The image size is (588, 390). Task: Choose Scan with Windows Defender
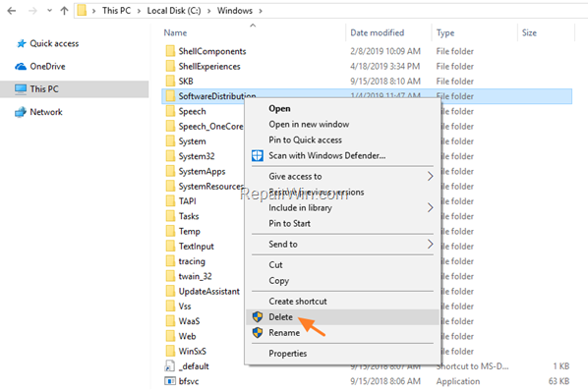coord(342,156)
